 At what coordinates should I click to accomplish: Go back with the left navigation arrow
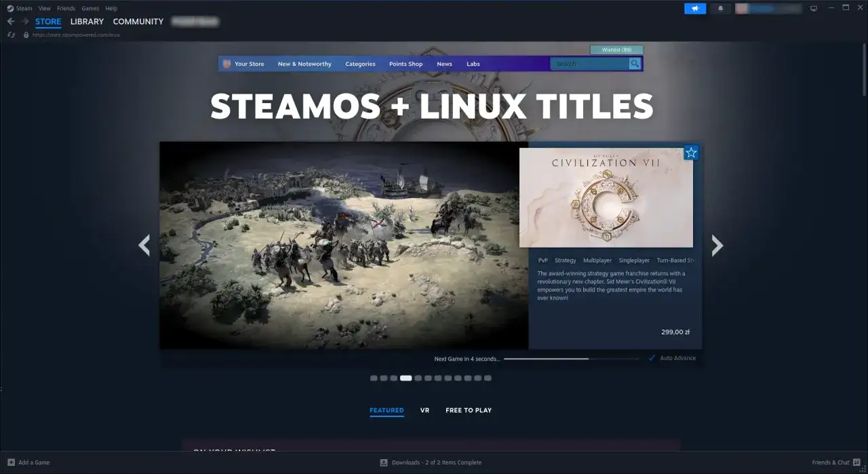[x=11, y=22]
